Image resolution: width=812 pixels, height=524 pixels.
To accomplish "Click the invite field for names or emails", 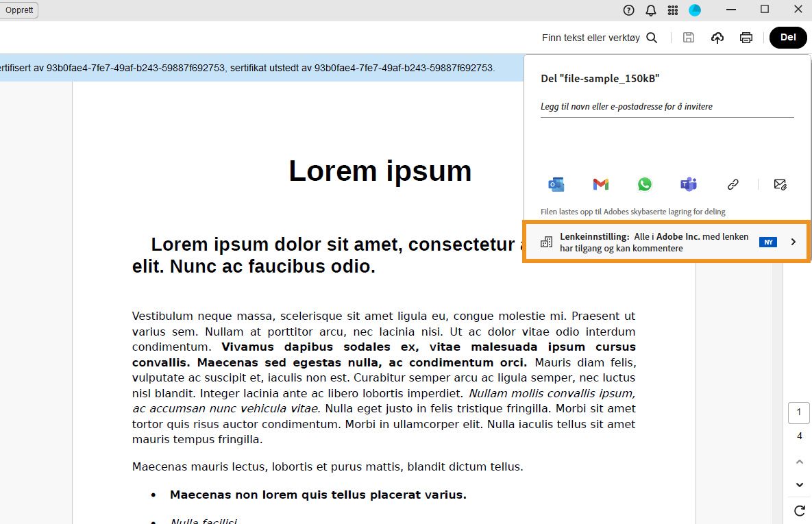I will 667,107.
